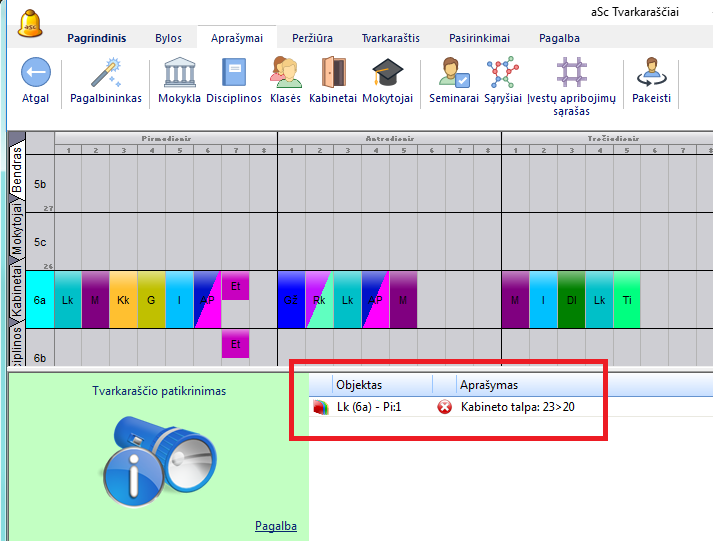This screenshot has height=541, width=713.
Task: Click the Pakeisti change icon
Action: tap(651, 74)
